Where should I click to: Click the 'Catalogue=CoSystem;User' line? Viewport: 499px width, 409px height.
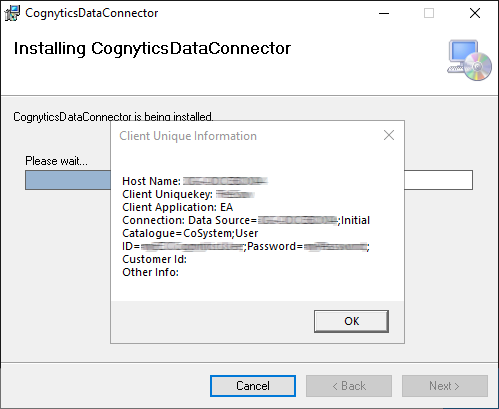pos(190,233)
